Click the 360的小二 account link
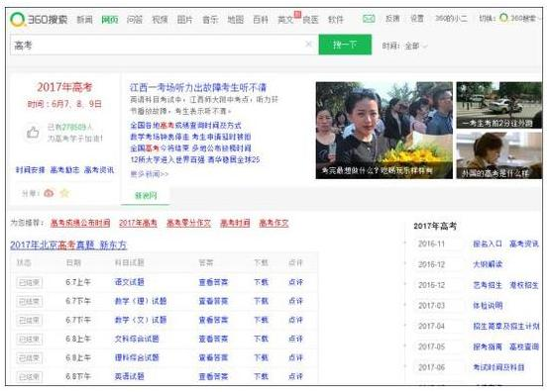The width and height of the screenshot is (549, 392). click(451, 18)
